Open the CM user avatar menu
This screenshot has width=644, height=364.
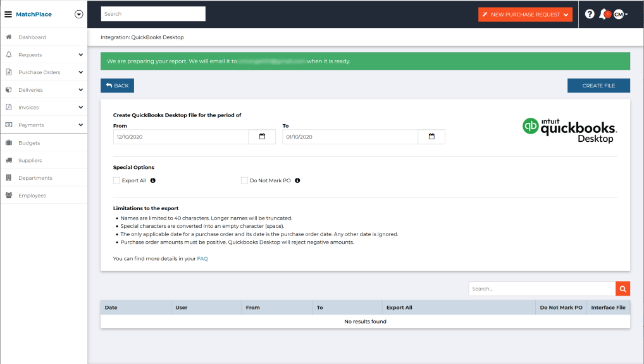pos(620,15)
